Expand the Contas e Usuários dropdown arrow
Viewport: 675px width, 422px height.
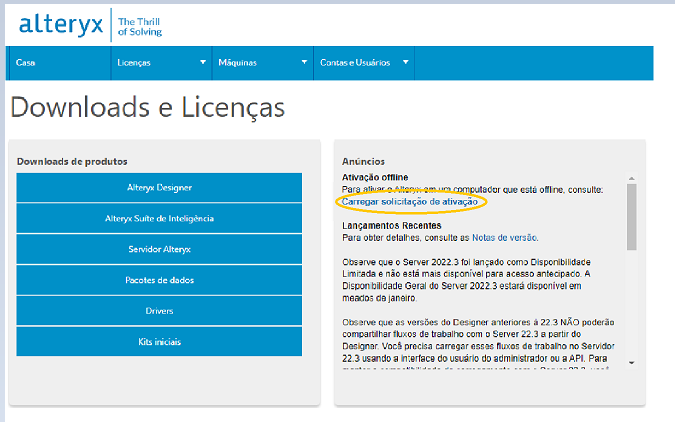point(406,62)
